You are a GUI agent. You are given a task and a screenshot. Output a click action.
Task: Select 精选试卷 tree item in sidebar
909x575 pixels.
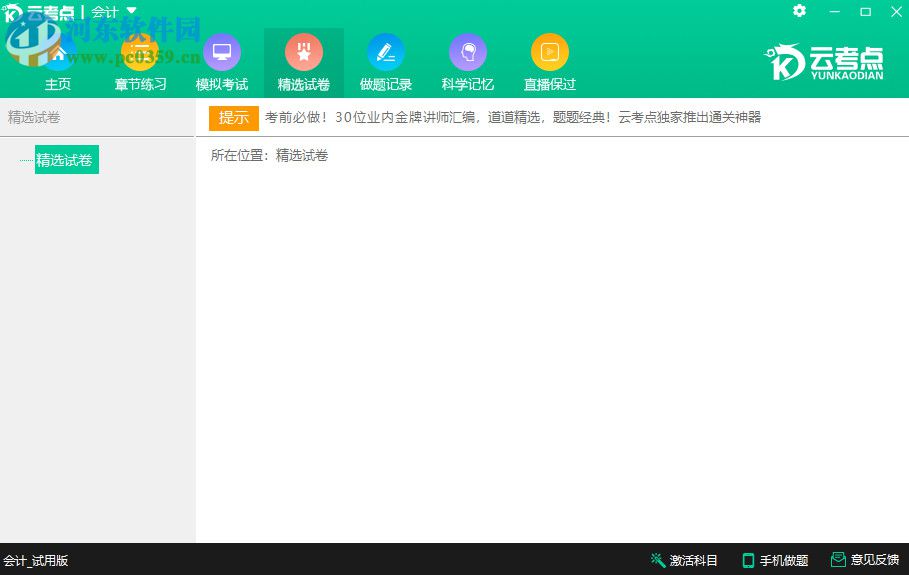pos(67,159)
